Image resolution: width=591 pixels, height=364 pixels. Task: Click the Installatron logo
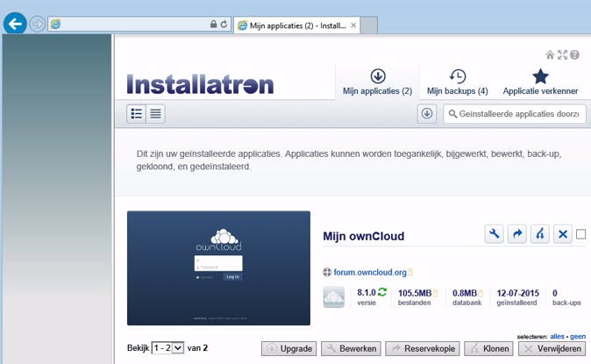click(200, 83)
